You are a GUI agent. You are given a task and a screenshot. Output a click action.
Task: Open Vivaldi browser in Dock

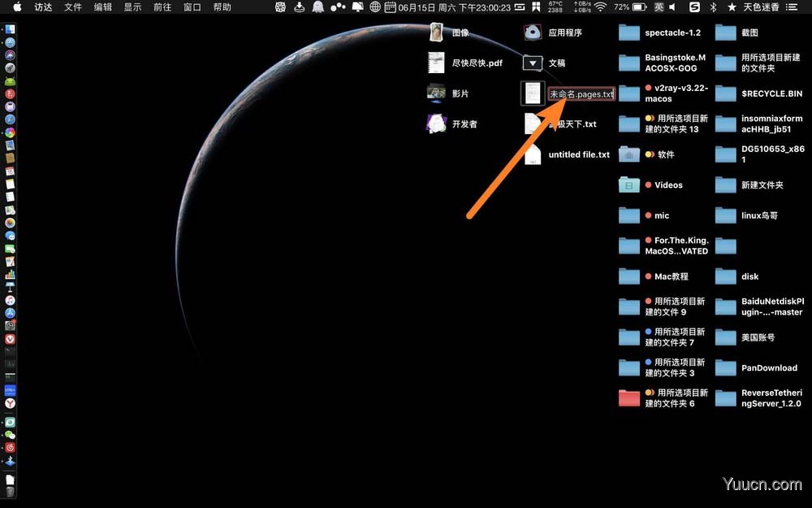(x=10, y=339)
